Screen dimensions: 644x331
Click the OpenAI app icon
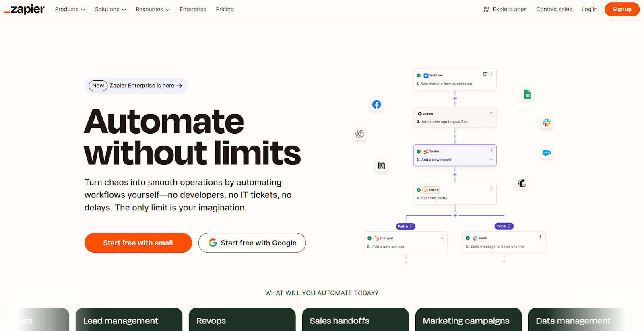click(x=360, y=134)
